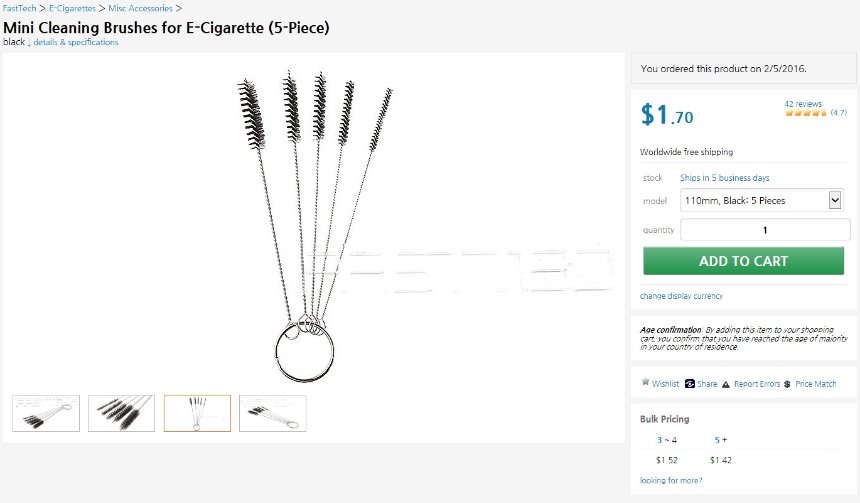Click Ships in 5 business days link

tap(725, 178)
